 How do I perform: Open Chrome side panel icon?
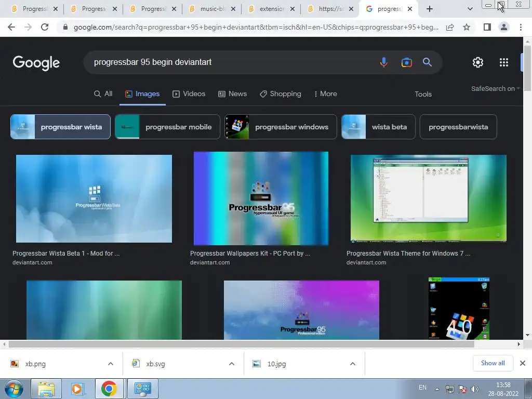coord(487,27)
